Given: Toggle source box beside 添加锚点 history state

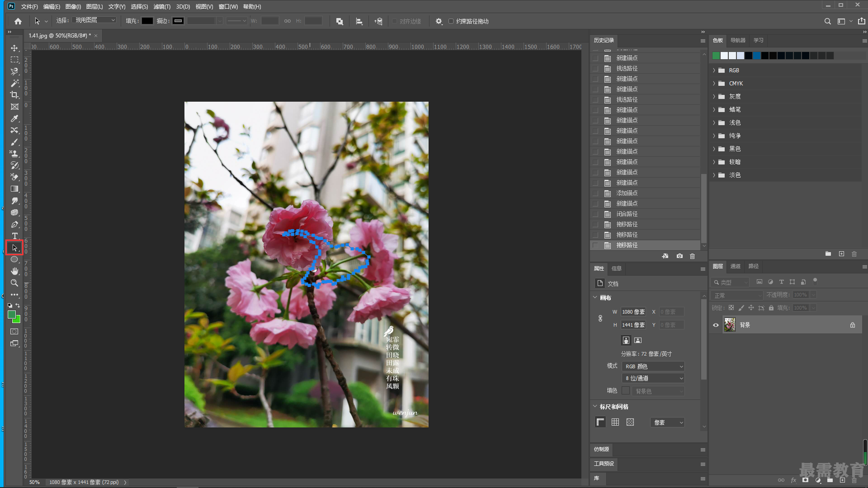Looking at the screenshot, I should click(595, 193).
